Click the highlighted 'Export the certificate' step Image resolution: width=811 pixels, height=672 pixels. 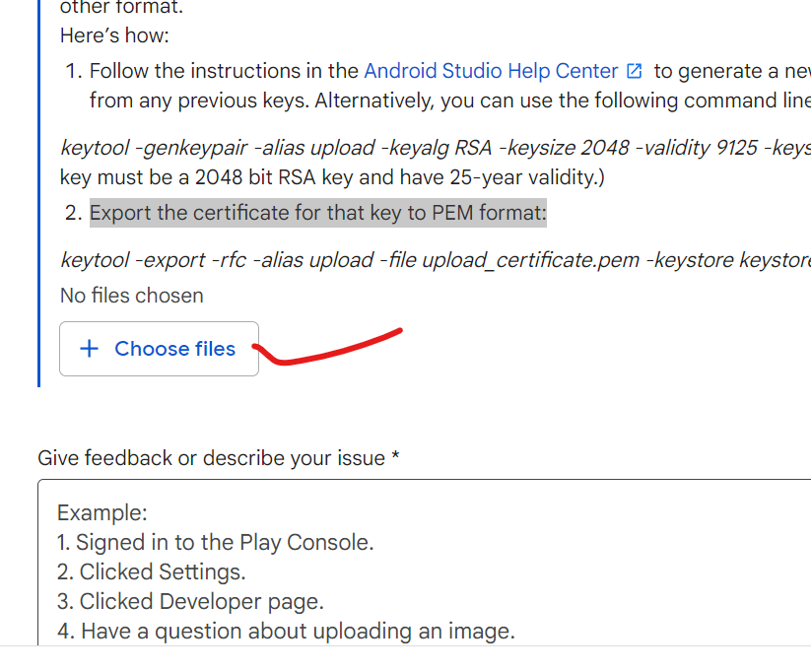tap(317, 213)
